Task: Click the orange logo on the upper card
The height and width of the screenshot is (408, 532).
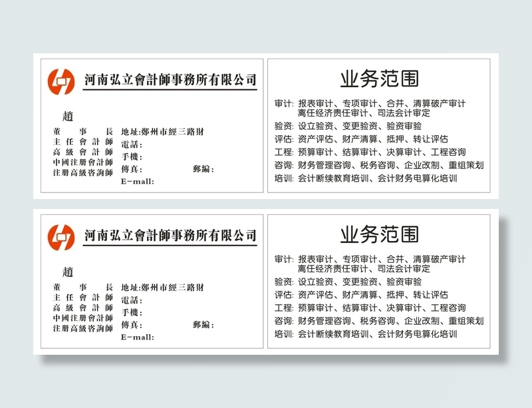Action: (61, 81)
